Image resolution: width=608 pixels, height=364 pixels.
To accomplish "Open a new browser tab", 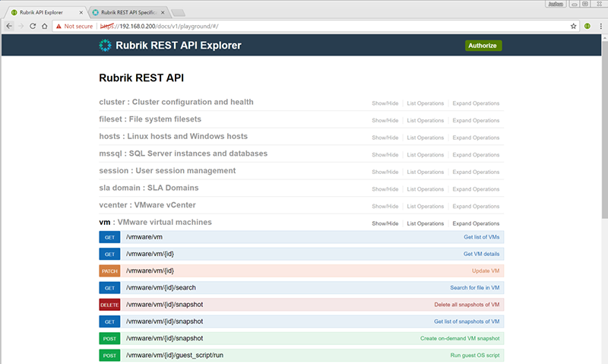I will [178, 13].
